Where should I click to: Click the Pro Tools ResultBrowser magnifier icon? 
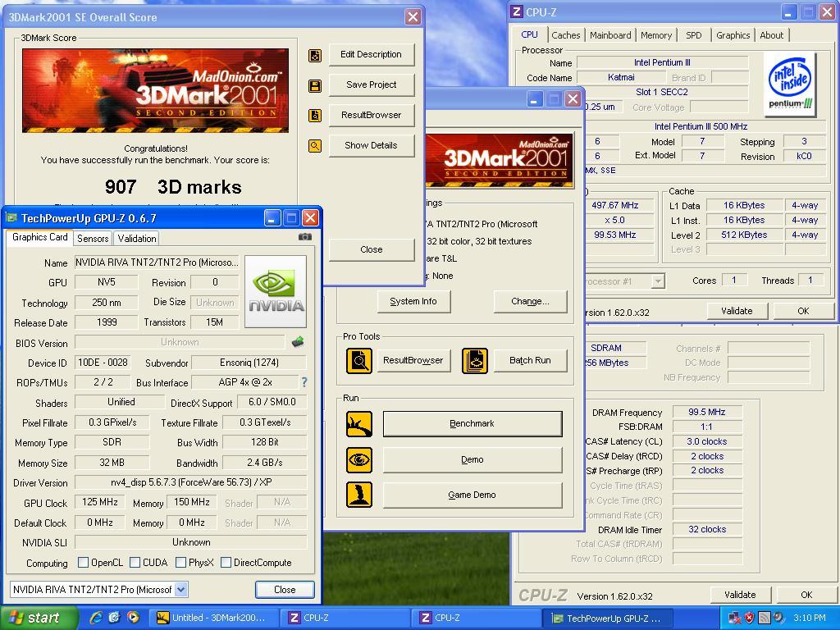(359, 361)
